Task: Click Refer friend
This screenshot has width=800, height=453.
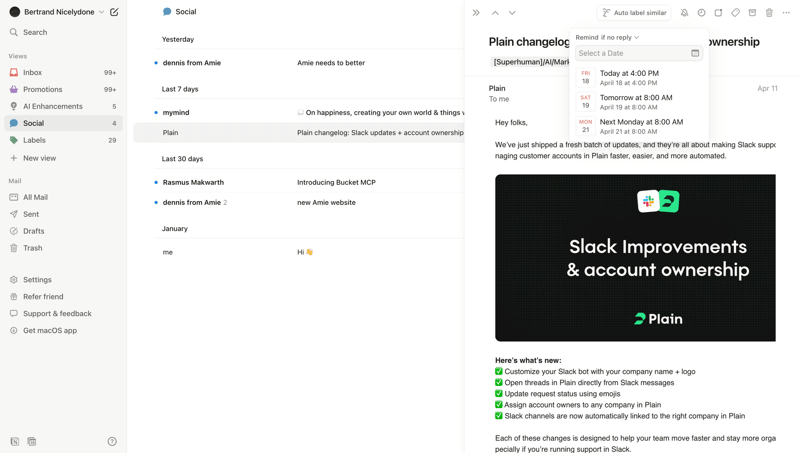Action: (x=63, y=296)
